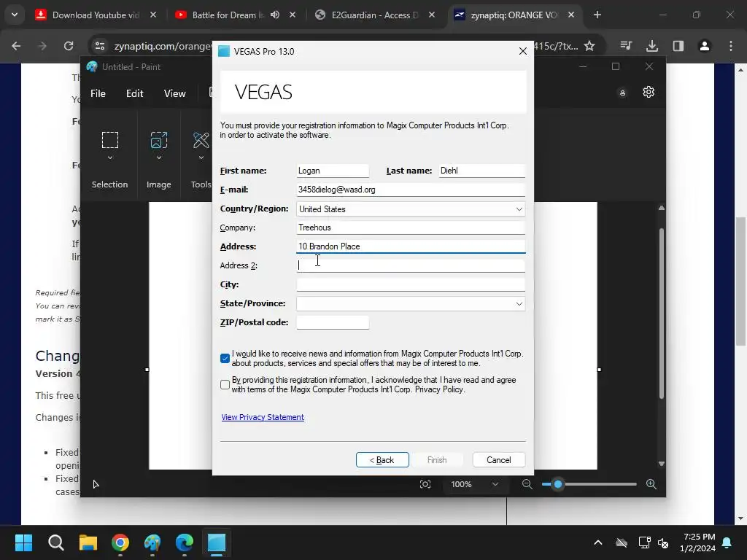Image resolution: width=747 pixels, height=560 pixels.
Task: View site information icon in address bar
Action: [100, 46]
